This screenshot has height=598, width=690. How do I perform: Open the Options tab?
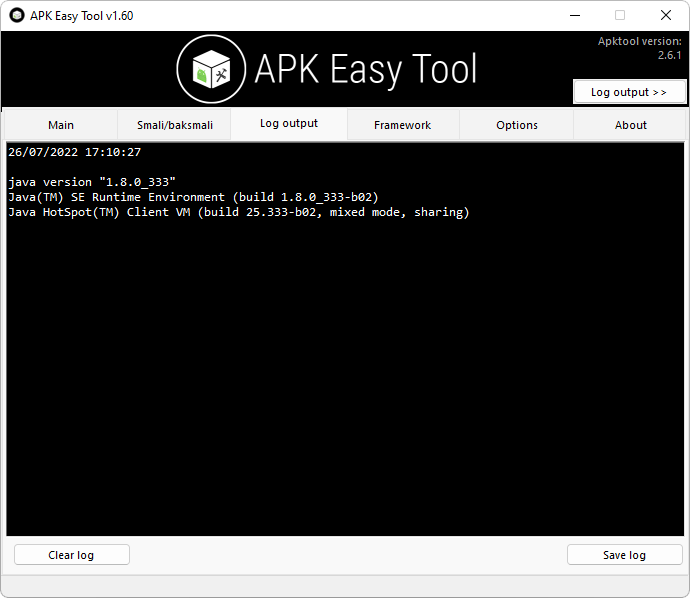coord(517,125)
